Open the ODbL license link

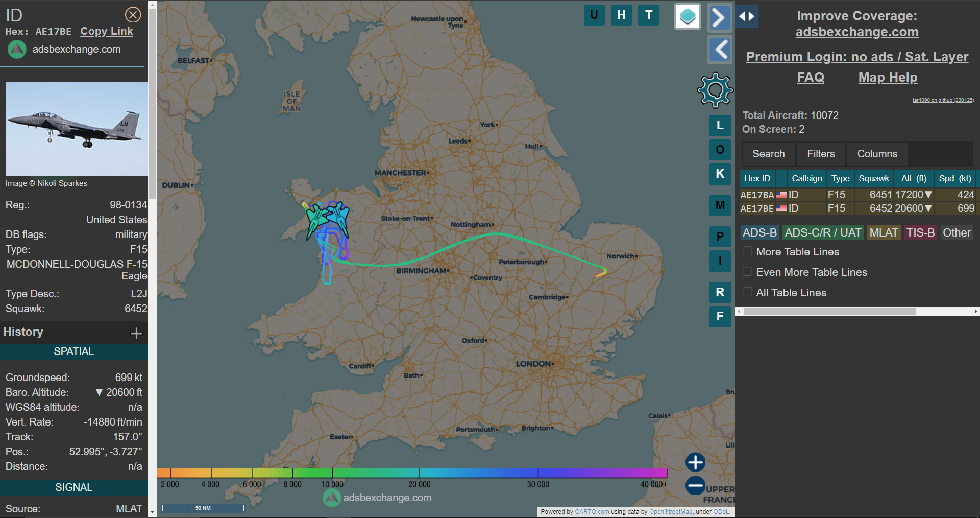(721, 511)
